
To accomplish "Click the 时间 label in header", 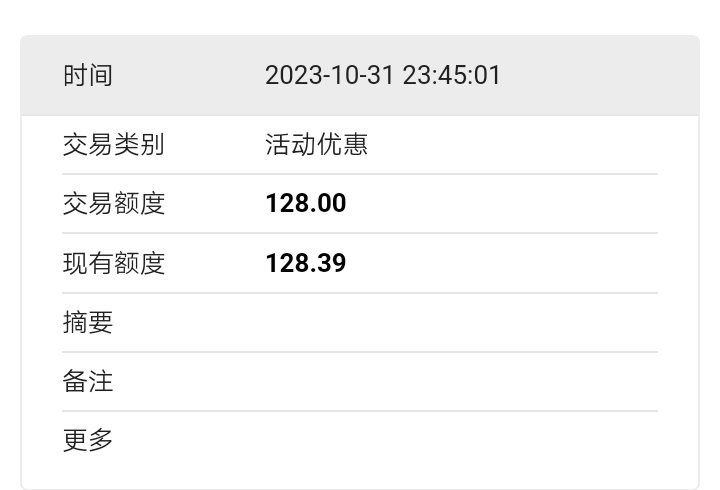I will click(x=88, y=75).
